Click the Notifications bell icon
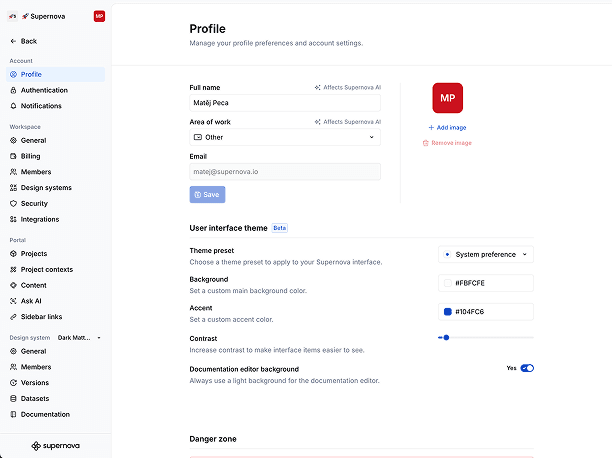 point(13,106)
